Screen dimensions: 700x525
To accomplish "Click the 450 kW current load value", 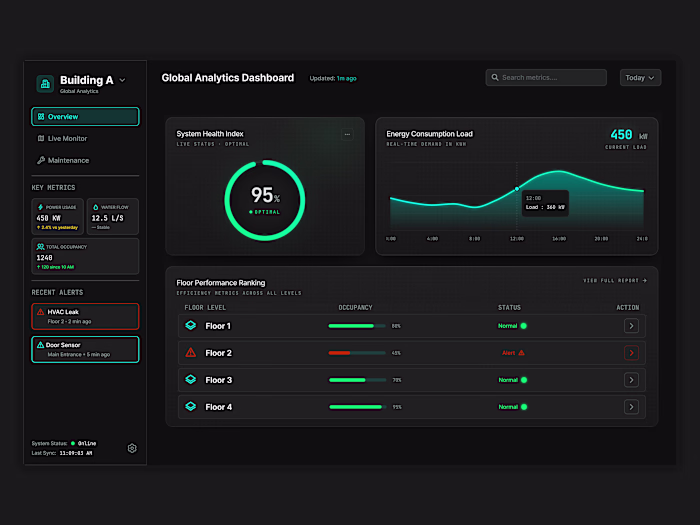I will (629, 135).
